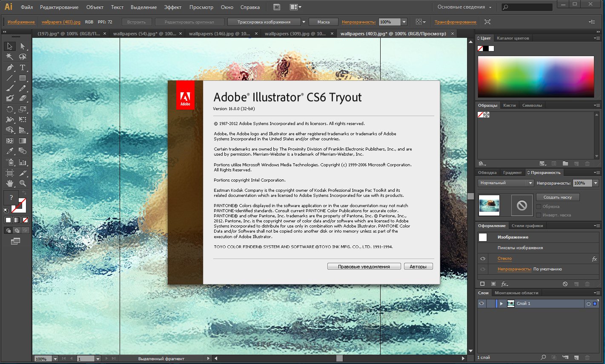This screenshot has width=605, height=364.
Task: Select the Rotate tool
Action: (10, 109)
